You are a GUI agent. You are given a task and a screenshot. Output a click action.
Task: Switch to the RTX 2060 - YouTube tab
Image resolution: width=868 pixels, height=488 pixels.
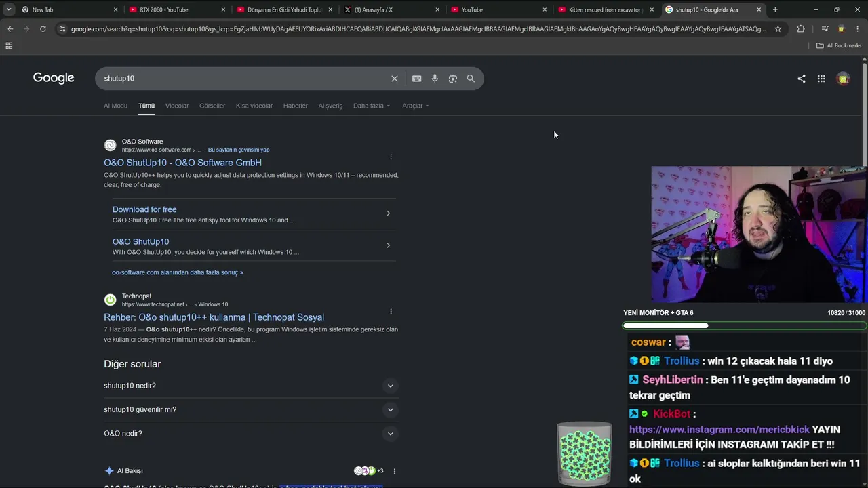(x=177, y=9)
